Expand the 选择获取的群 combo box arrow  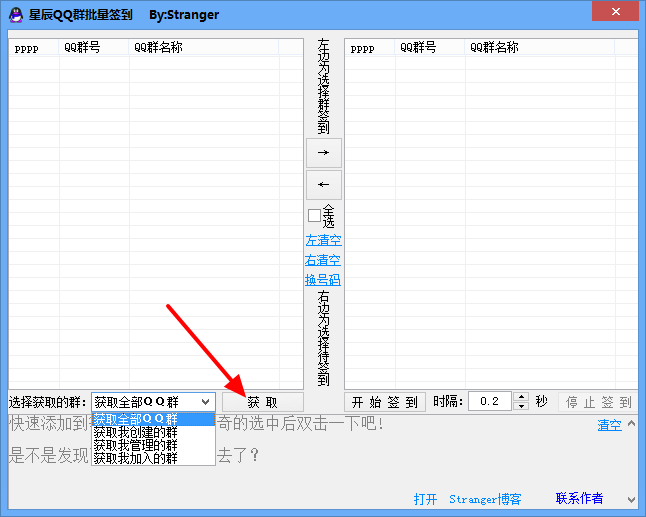pos(205,402)
